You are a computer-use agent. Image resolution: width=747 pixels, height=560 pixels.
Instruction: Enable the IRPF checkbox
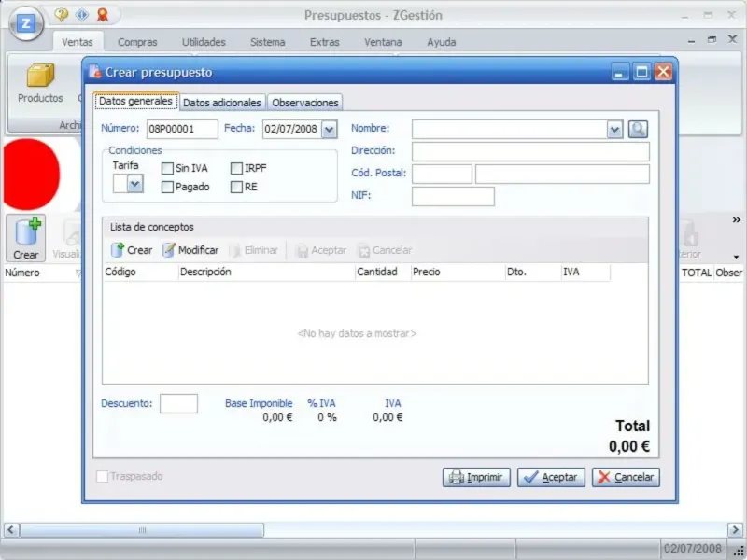[x=236, y=168]
